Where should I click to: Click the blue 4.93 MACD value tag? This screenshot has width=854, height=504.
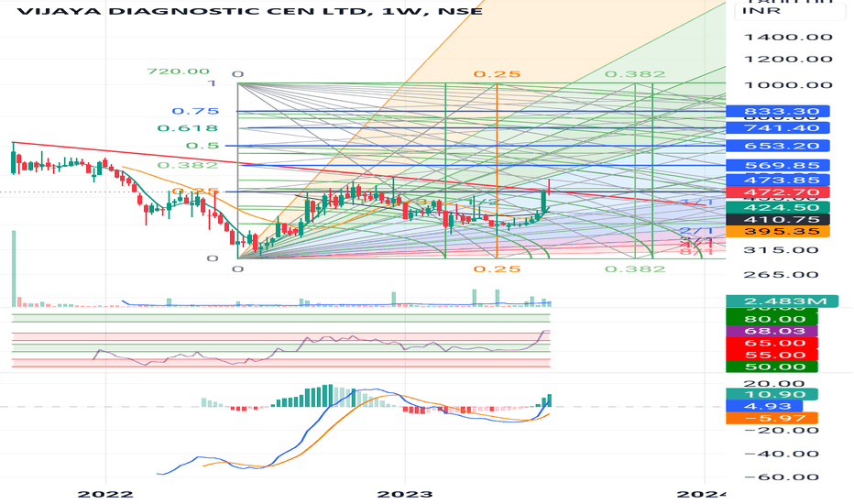point(765,407)
